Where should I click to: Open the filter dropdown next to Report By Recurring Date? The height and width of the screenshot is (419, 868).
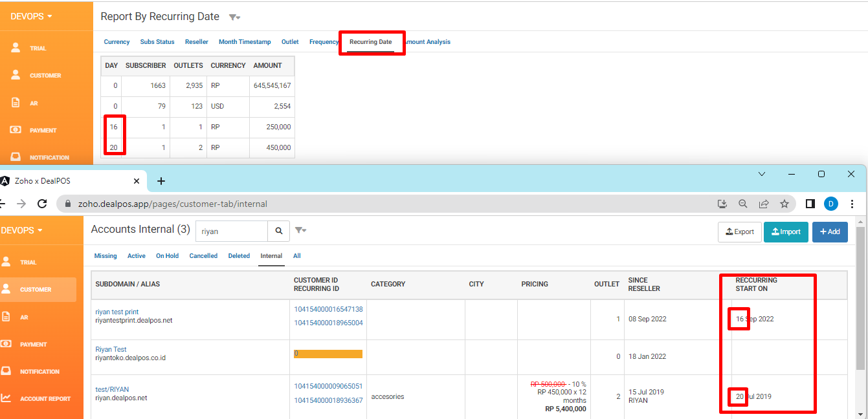pyautogui.click(x=235, y=17)
